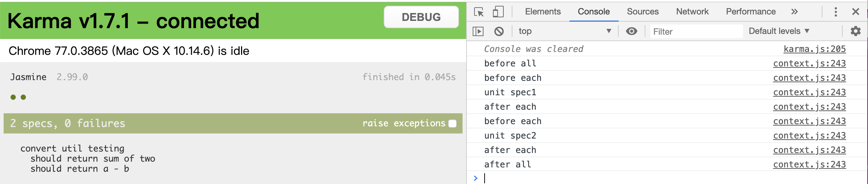Switch to the Elements tab
Screen dimensions: 868x184
(543, 12)
